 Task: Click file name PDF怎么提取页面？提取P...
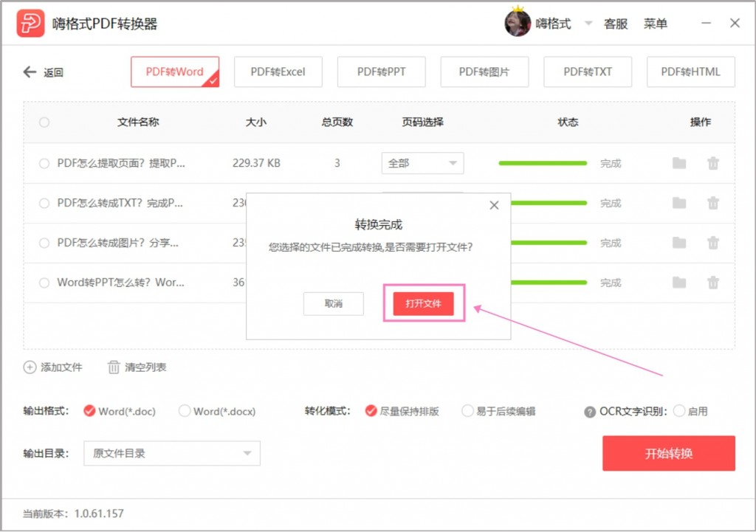click(x=121, y=163)
